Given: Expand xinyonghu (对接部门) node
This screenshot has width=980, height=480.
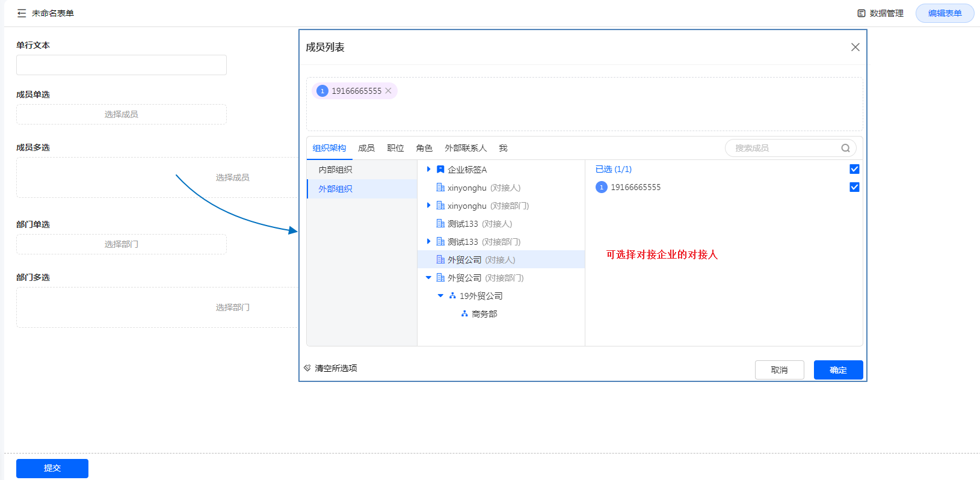Looking at the screenshot, I should click(x=428, y=206).
